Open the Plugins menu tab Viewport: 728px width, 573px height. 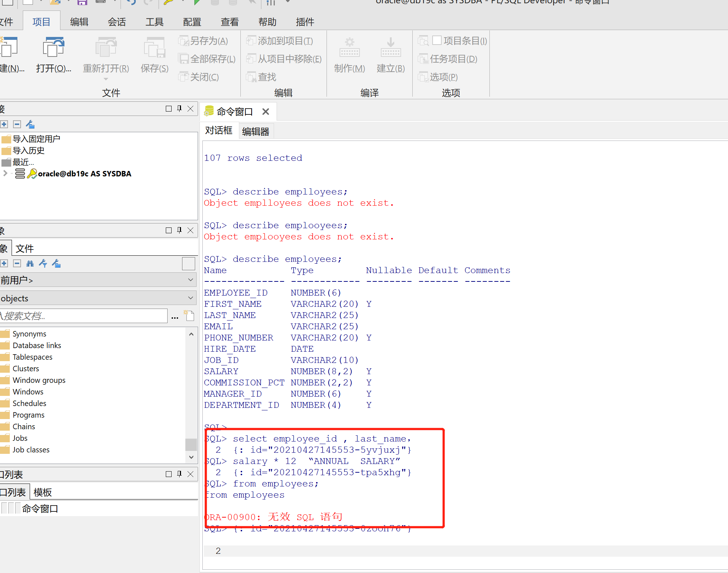point(305,22)
